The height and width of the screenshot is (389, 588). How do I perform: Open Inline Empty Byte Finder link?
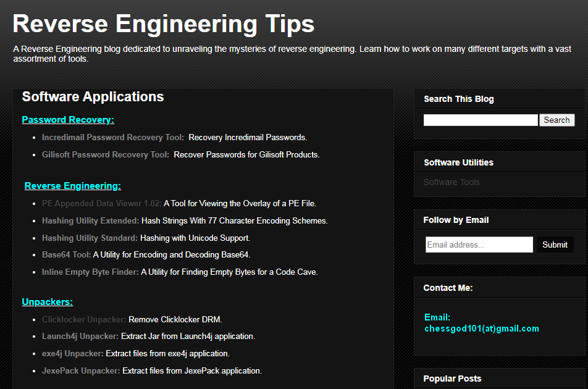90,272
